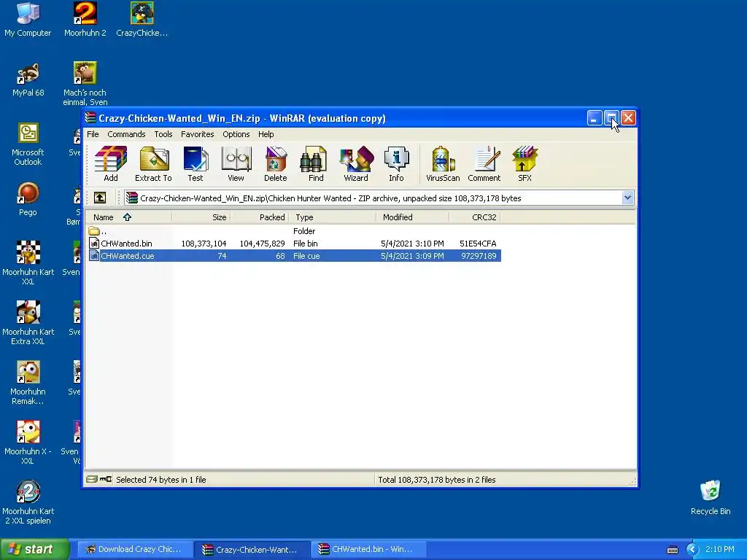Click the keyboard icon in system tray
The image size is (747, 560).
click(x=672, y=550)
